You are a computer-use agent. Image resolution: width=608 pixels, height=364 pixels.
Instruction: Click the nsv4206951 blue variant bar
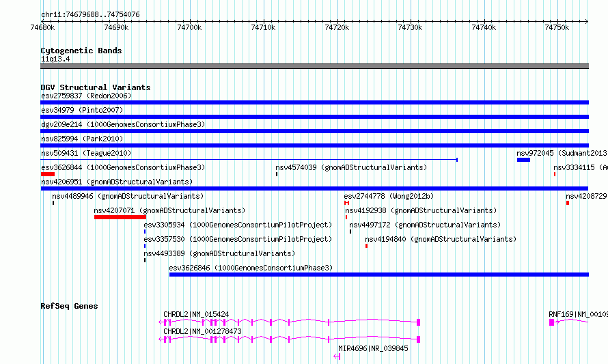pyautogui.click(x=314, y=188)
